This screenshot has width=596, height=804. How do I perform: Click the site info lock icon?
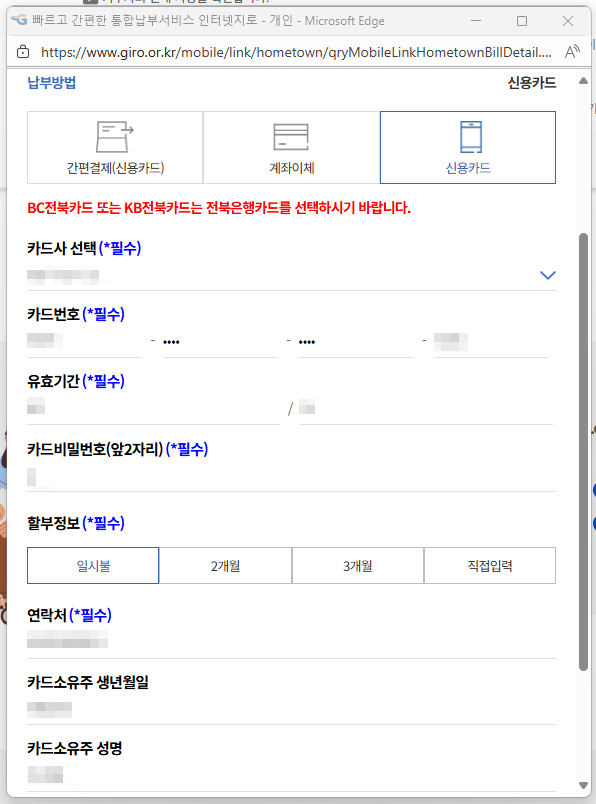click(23, 52)
